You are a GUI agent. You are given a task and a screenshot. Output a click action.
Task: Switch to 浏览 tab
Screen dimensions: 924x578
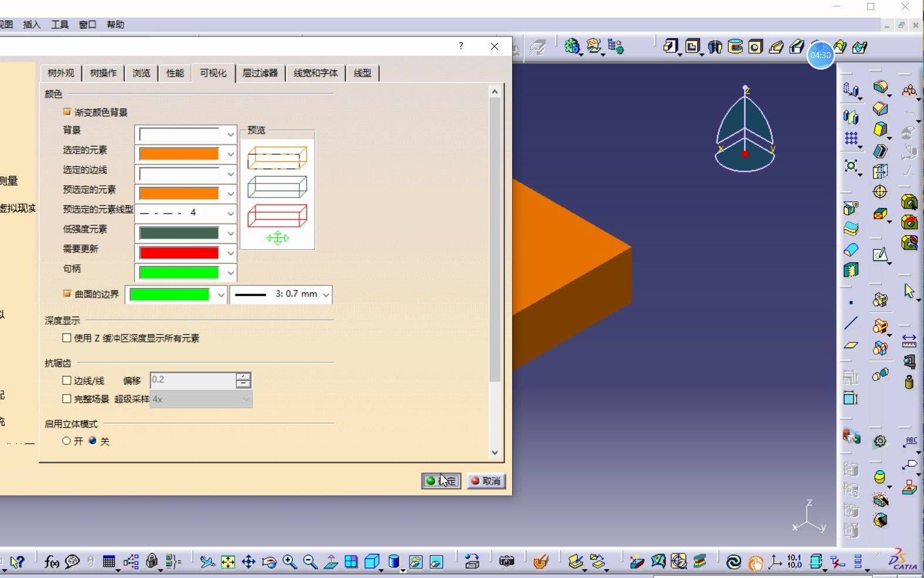[141, 73]
